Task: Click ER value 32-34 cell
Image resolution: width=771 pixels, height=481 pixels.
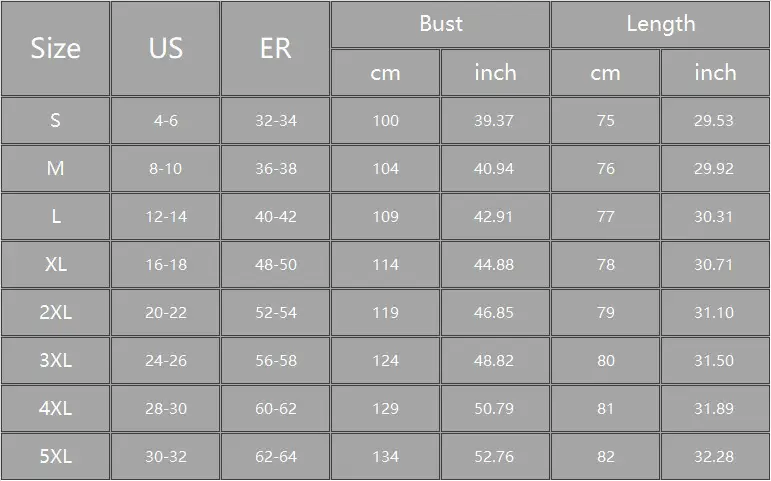Action: point(275,120)
